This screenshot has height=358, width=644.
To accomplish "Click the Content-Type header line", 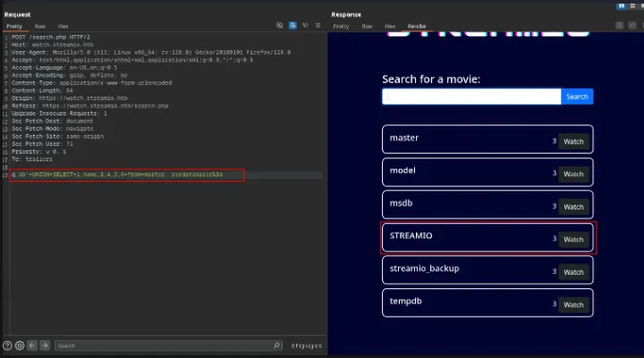I will (91, 83).
